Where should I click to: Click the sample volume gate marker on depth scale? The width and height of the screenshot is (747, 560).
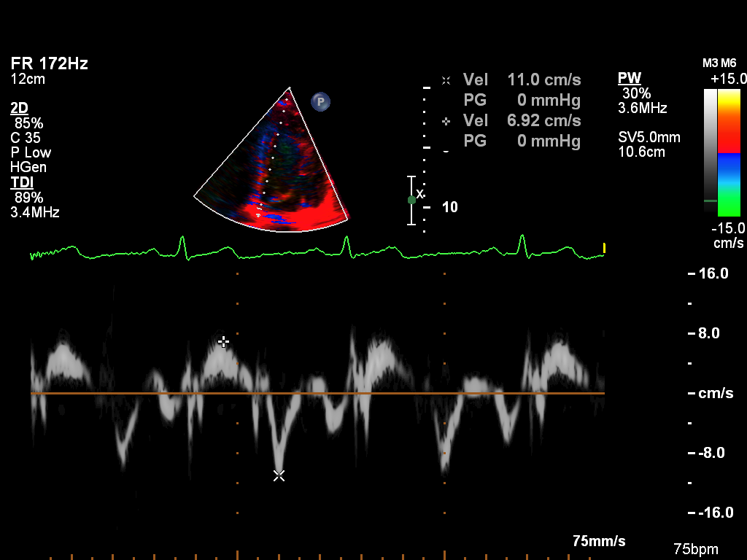411,200
